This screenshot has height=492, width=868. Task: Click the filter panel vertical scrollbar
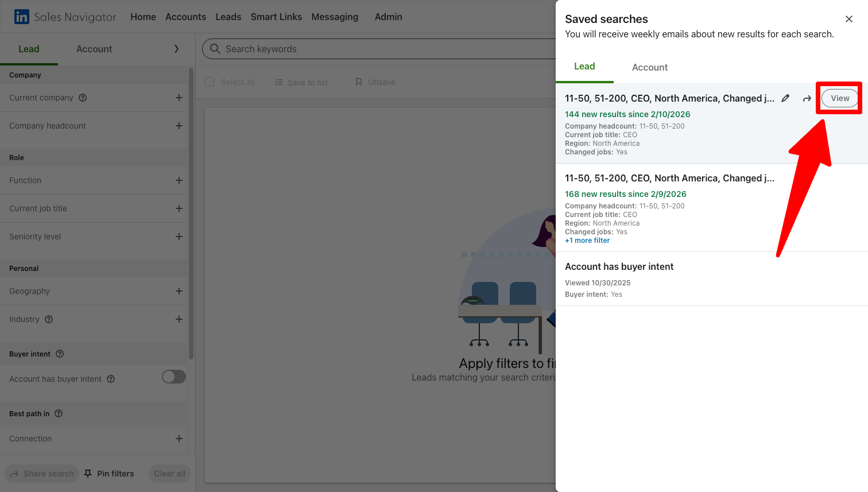pos(191,212)
